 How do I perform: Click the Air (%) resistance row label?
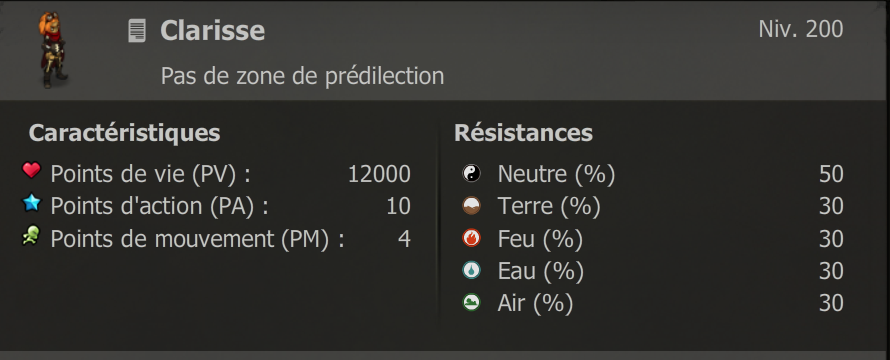[x=535, y=304]
